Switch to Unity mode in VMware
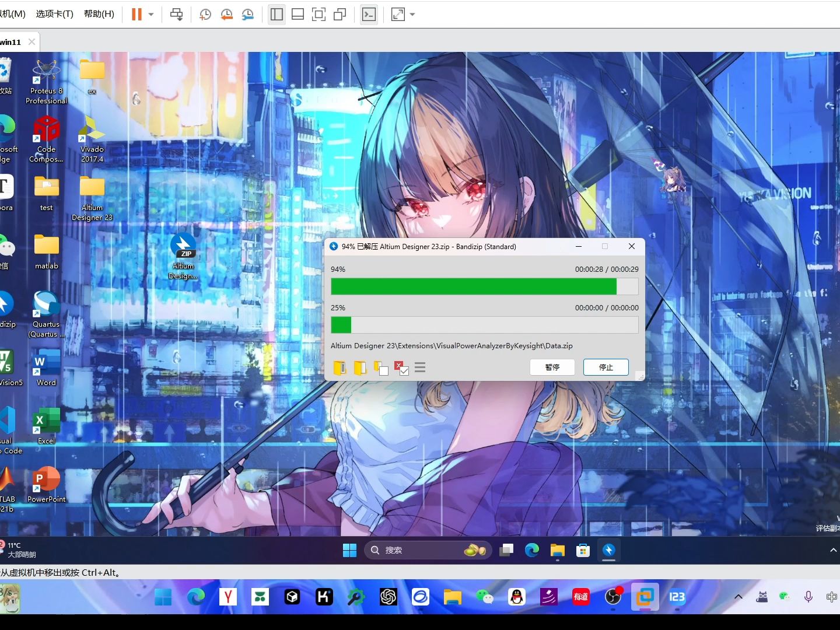 click(340, 14)
